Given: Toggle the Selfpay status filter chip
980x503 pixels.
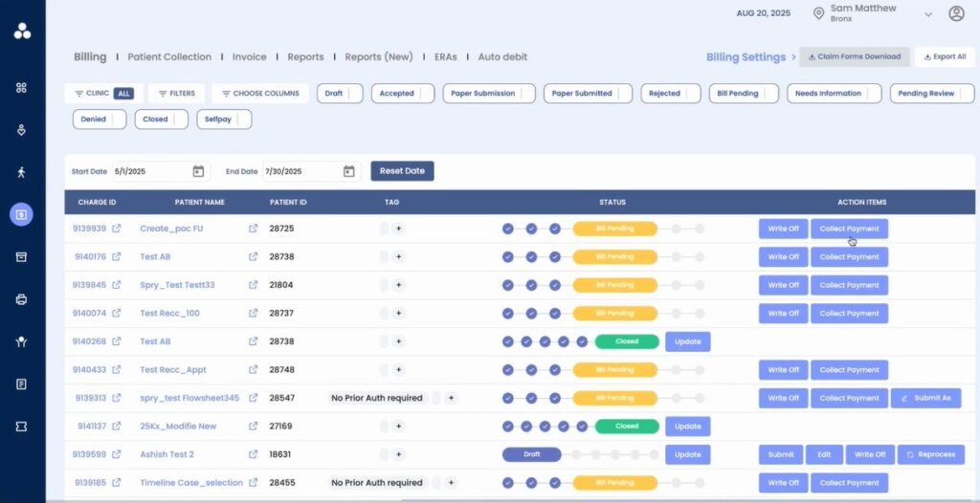Looking at the screenshot, I should tap(224, 120).
